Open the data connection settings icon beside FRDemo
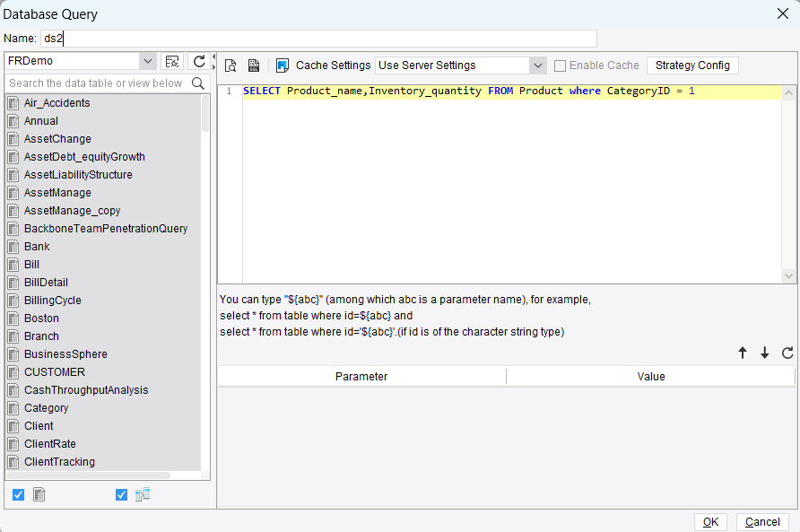The height and width of the screenshot is (532, 800). [x=172, y=61]
